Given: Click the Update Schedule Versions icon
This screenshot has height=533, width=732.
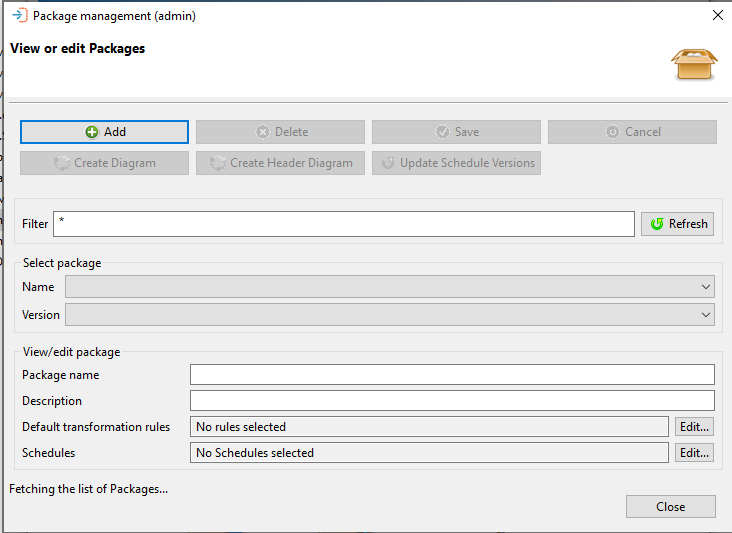Looking at the screenshot, I should (388, 163).
